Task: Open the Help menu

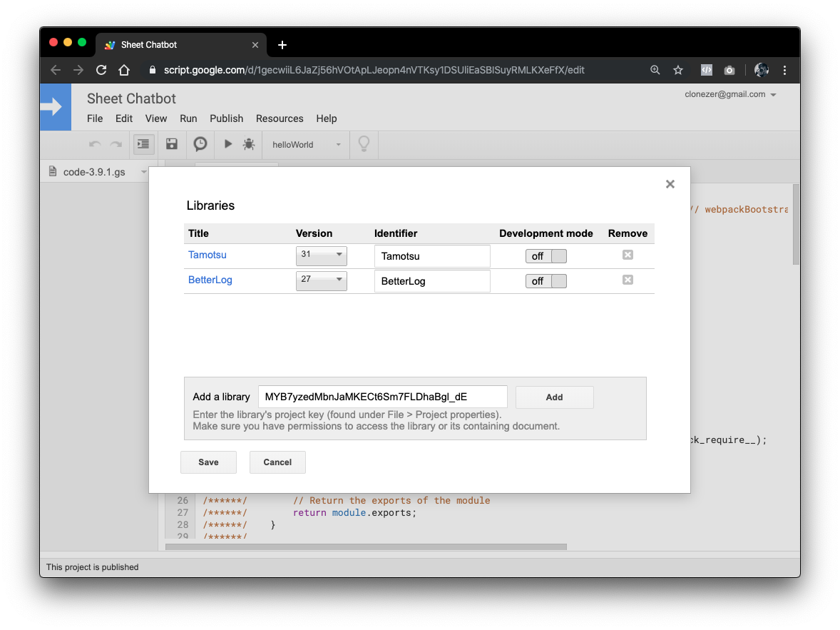Action: 327,118
